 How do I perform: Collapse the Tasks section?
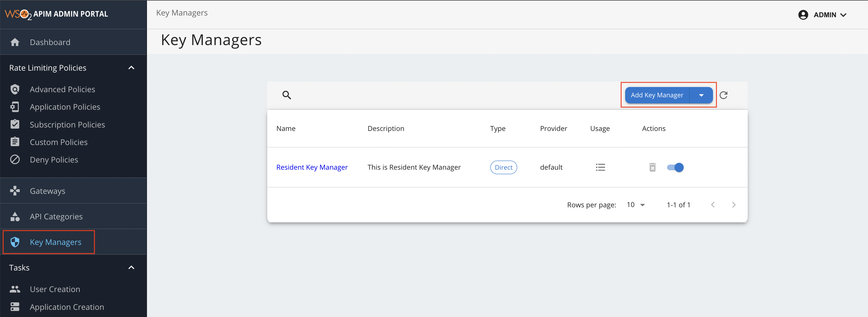coord(131,267)
